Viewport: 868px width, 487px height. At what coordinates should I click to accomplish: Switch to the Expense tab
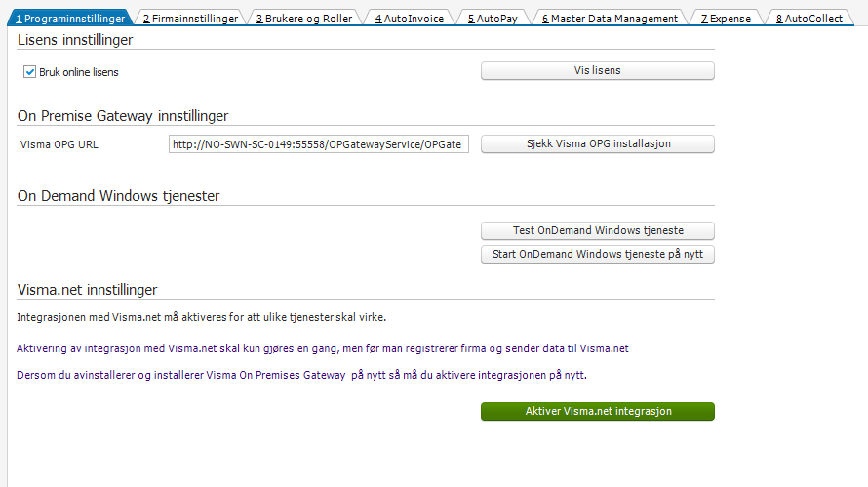point(726,19)
